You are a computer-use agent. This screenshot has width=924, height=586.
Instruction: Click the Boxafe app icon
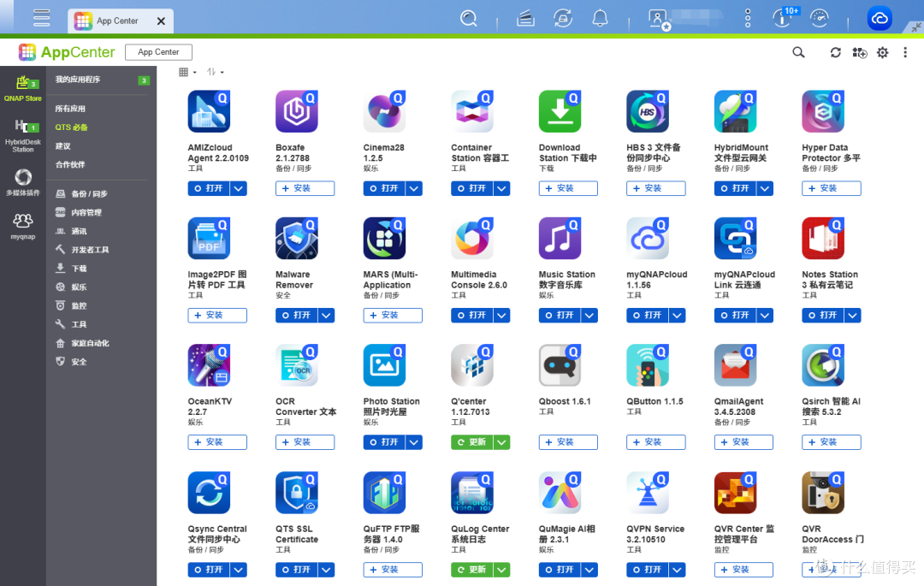tap(296, 111)
